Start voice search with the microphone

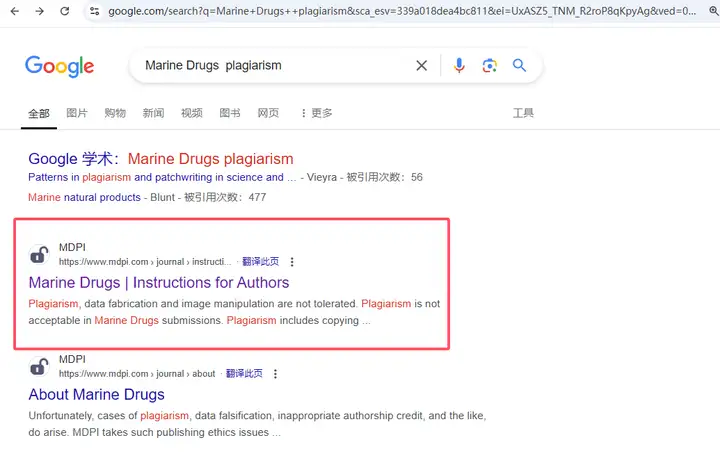[459, 66]
